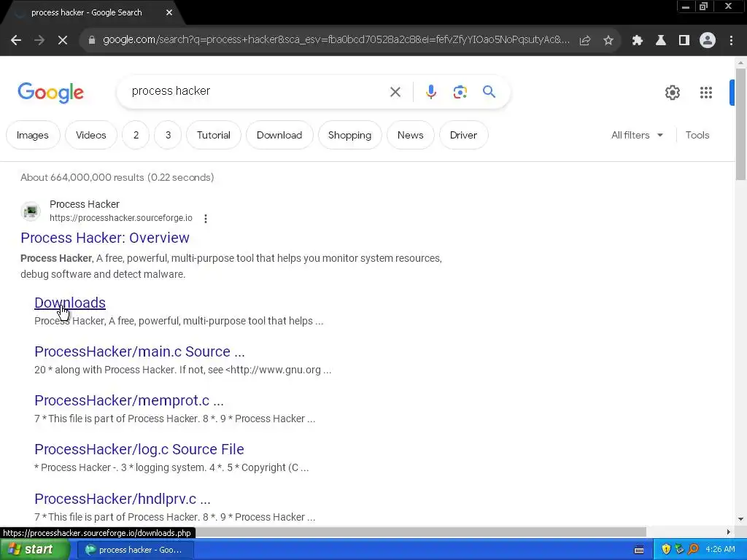Click the vertical scrollbar thumb
This screenshot has height=560, width=747.
tap(740, 124)
